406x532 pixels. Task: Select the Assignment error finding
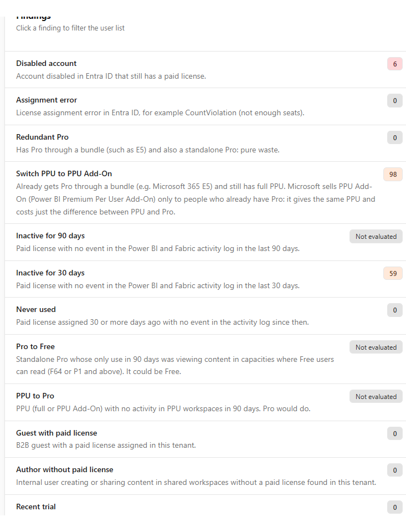[x=205, y=106]
